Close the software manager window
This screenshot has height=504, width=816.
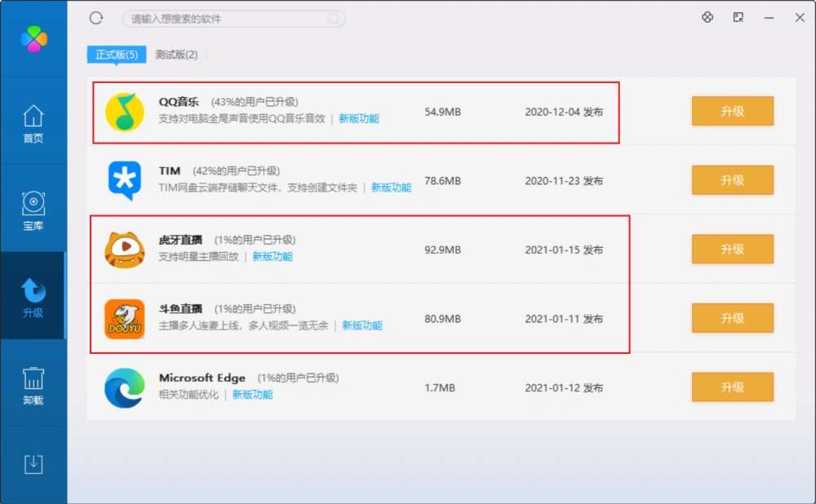tap(800, 18)
